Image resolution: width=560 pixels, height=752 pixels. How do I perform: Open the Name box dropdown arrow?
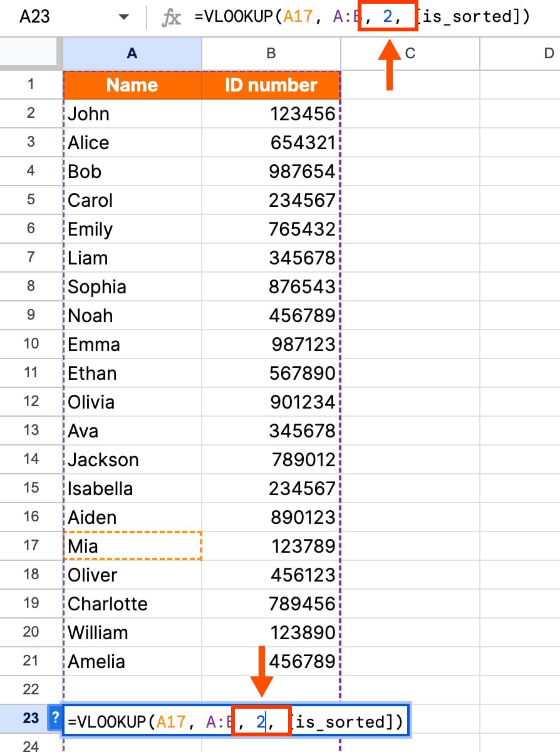coord(124,17)
